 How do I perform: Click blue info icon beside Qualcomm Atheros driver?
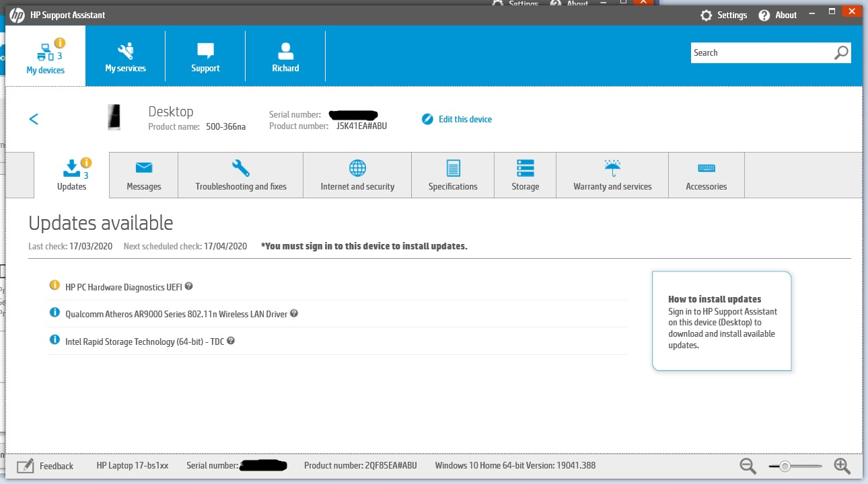[x=55, y=312]
